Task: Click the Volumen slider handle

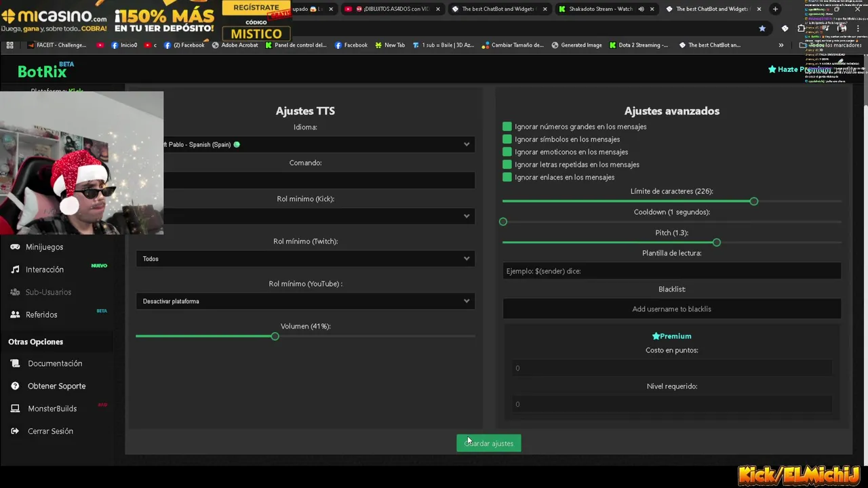Action: pyautogui.click(x=275, y=336)
